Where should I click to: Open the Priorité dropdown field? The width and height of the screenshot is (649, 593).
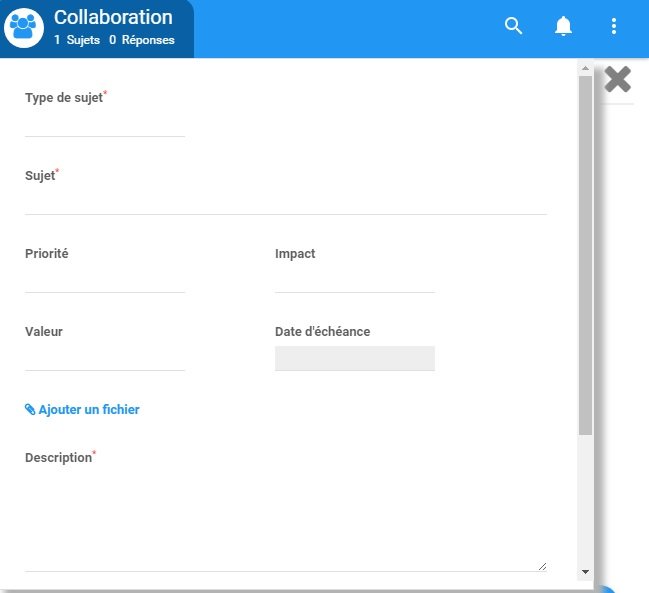[x=105, y=280]
